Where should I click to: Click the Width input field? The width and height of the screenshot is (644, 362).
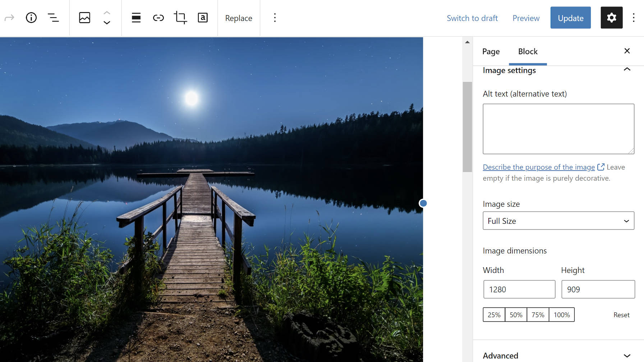click(519, 289)
